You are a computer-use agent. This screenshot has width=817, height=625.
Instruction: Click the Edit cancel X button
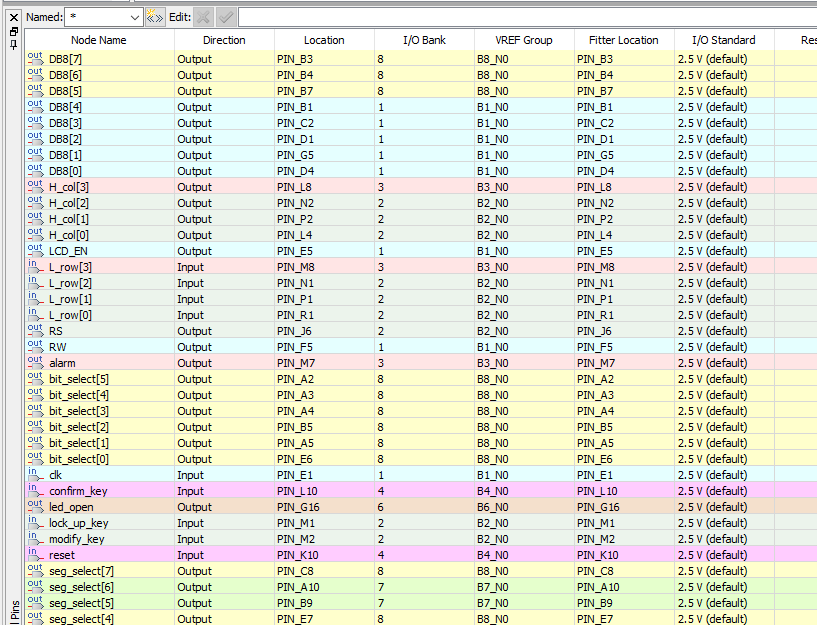[203, 18]
